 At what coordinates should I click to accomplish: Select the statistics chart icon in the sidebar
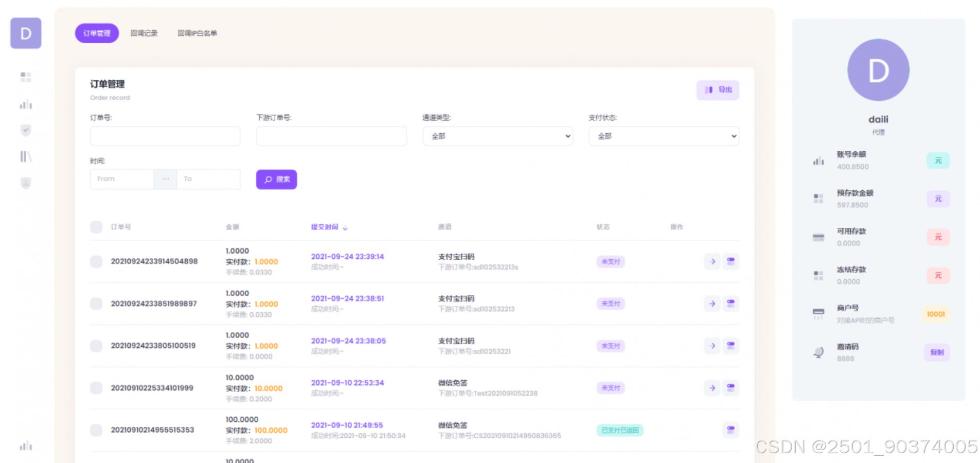tap(25, 104)
